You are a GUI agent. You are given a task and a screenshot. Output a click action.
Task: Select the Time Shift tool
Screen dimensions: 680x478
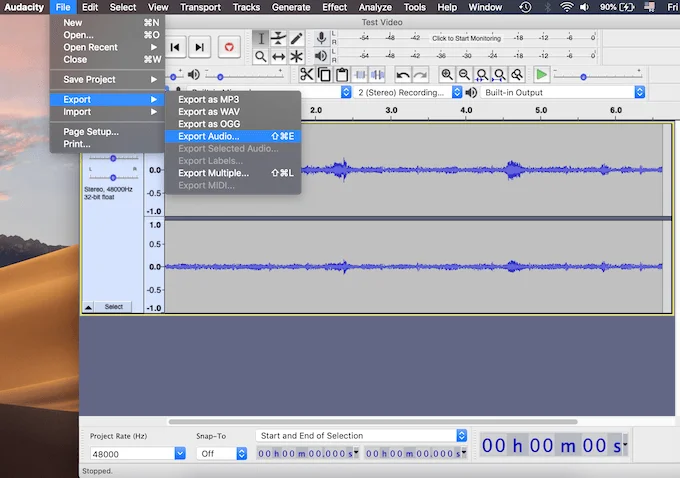click(278, 56)
